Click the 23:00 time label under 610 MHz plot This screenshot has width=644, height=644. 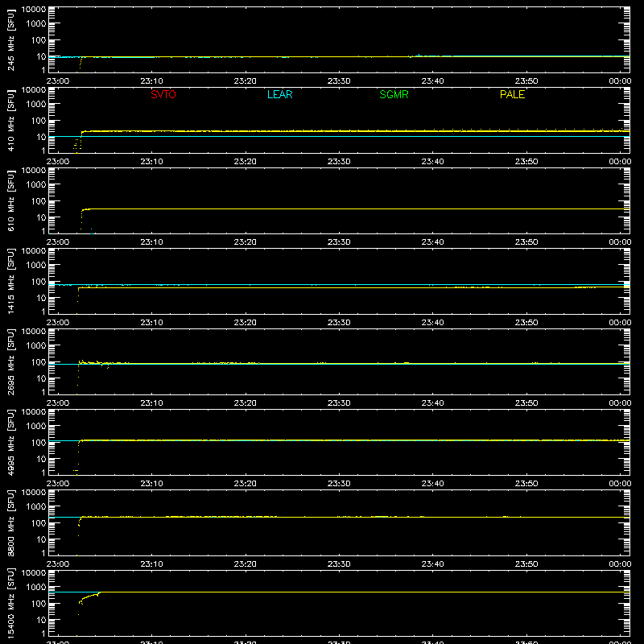[58, 242]
